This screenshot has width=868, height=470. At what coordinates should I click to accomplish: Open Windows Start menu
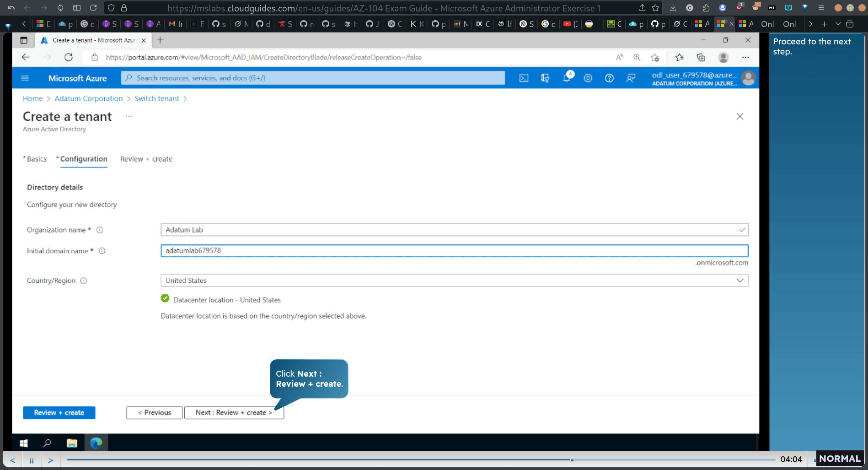coord(24,443)
